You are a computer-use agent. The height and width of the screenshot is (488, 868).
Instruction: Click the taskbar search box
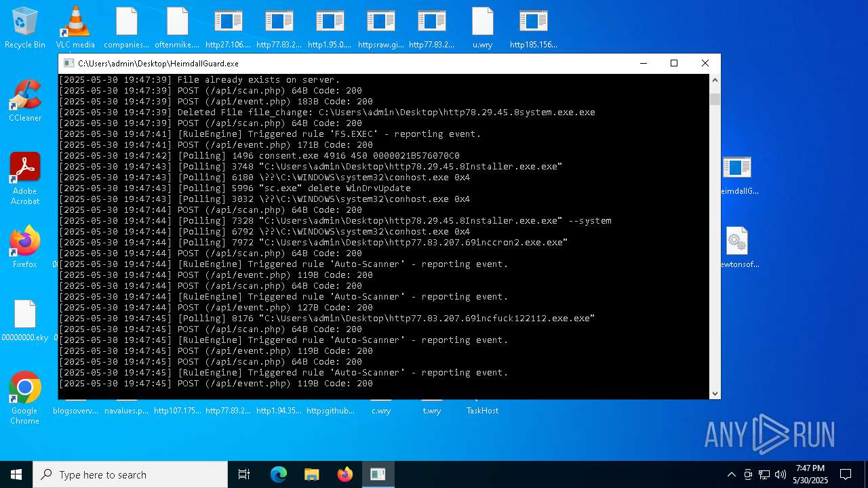(x=130, y=474)
